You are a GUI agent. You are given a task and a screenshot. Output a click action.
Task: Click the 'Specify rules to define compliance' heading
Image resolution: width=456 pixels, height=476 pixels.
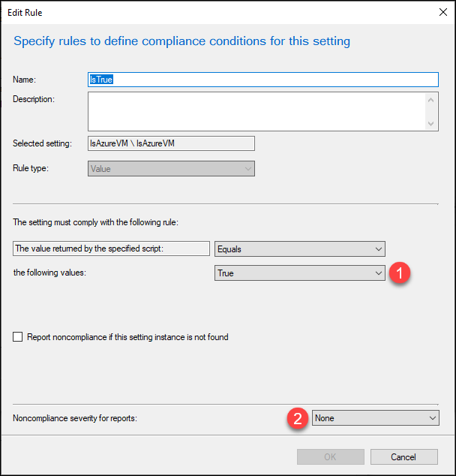click(x=182, y=41)
